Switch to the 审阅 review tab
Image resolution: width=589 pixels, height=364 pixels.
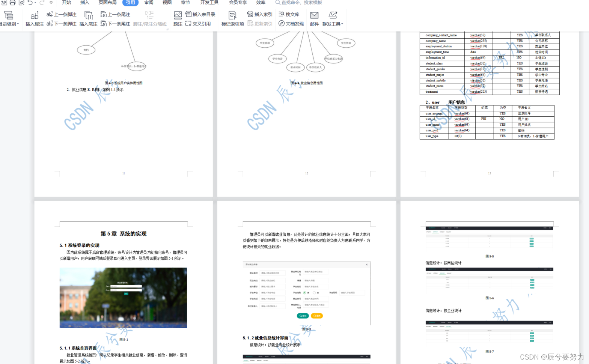149,2
